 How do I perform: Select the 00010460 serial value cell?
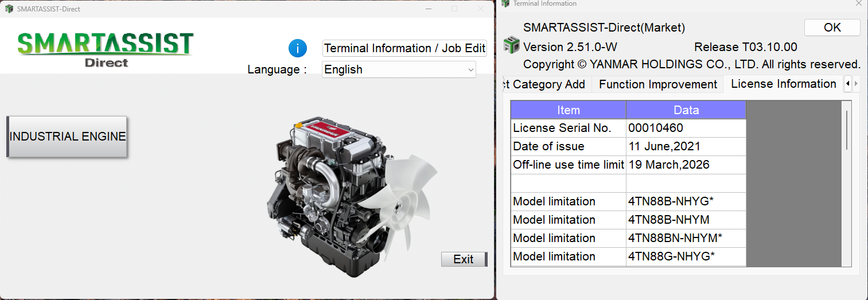pyautogui.click(x=686, y=128)
